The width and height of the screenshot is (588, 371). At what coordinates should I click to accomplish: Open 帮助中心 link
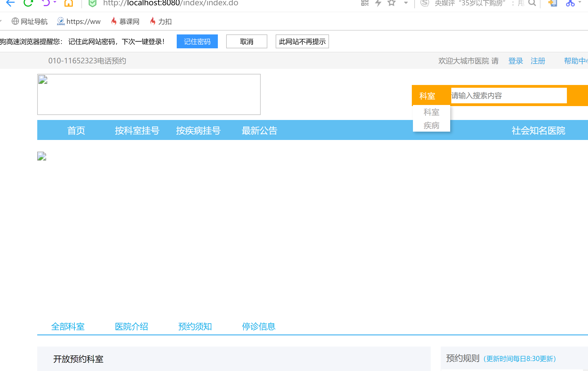click(576, 61)
